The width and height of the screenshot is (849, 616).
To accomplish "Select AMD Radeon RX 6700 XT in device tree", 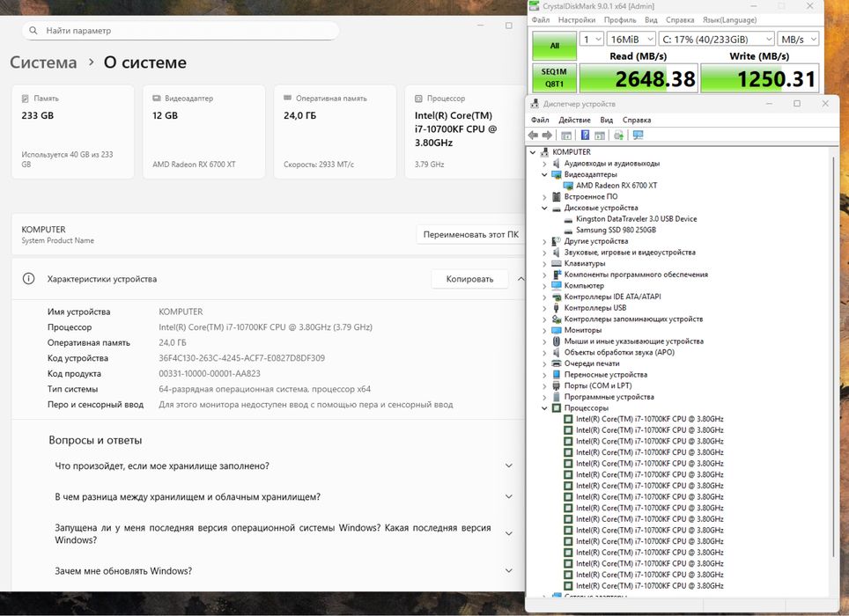I will [x=616, y=186].
